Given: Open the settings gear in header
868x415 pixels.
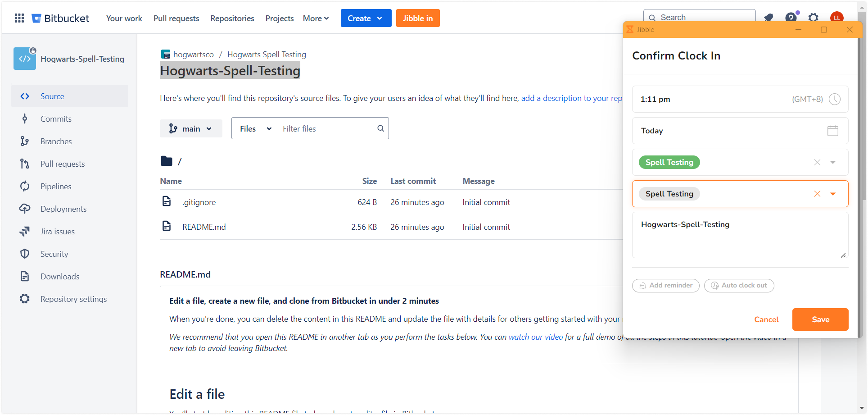Looking at the screenshot, I should tap(813, 18).
